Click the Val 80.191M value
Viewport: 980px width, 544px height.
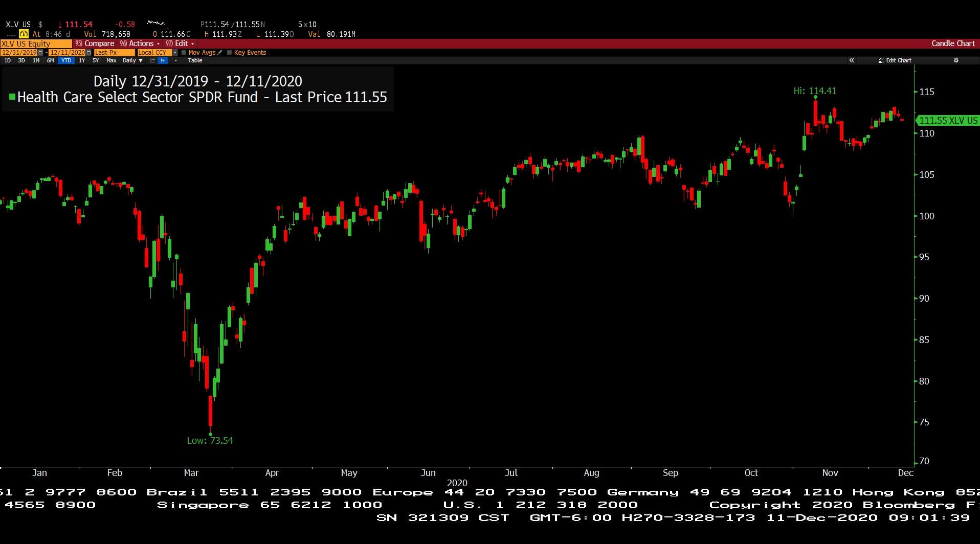pyautogui.click(x=331, y=34)
